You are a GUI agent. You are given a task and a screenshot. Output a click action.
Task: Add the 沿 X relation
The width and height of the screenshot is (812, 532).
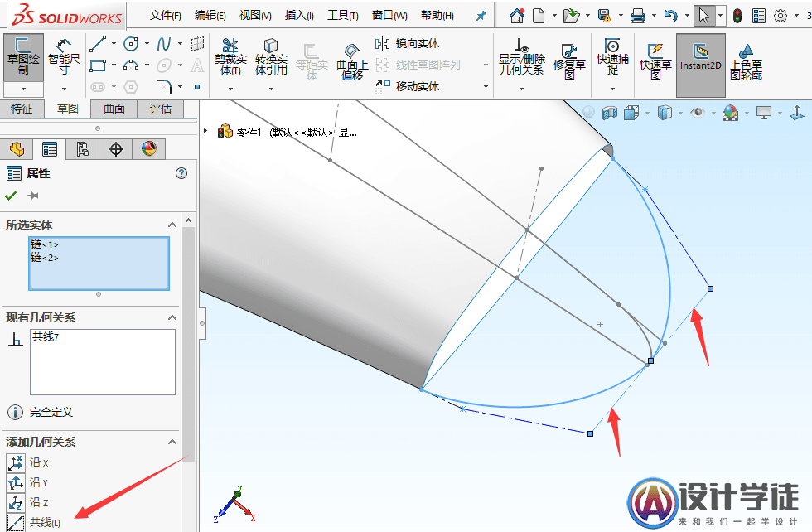28,462
